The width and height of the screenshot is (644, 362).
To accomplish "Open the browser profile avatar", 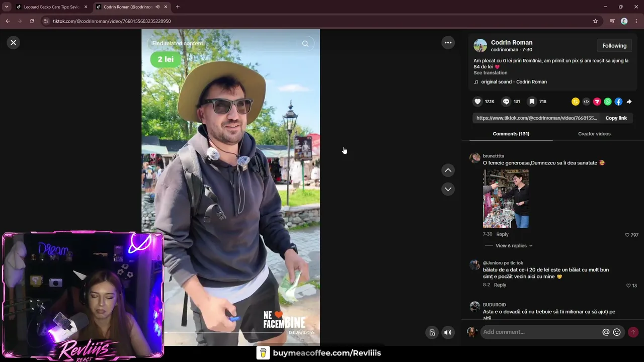I will point(624,21).
